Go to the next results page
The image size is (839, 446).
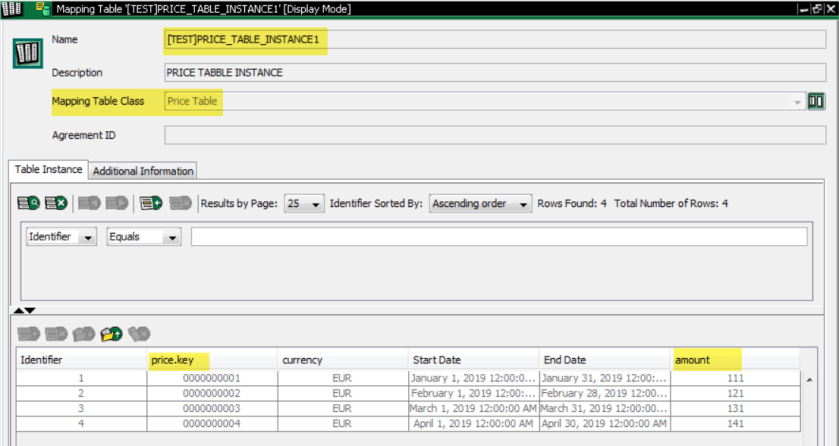click(117, 204)
